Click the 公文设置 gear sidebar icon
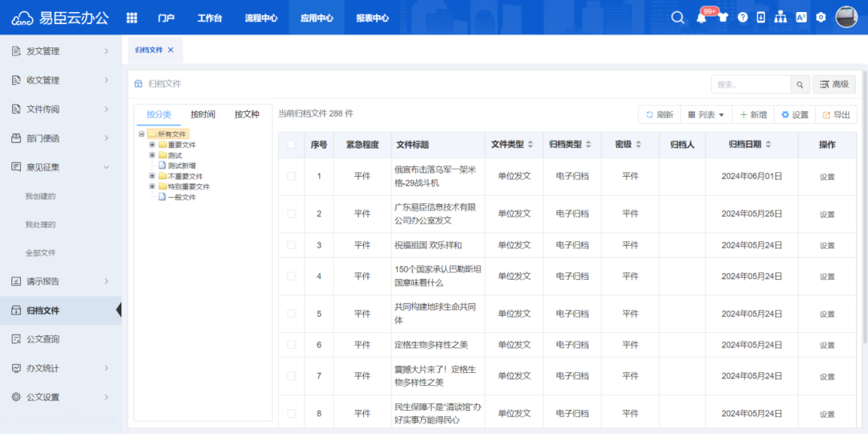This screenshot has width=868, height=434. 16,397
